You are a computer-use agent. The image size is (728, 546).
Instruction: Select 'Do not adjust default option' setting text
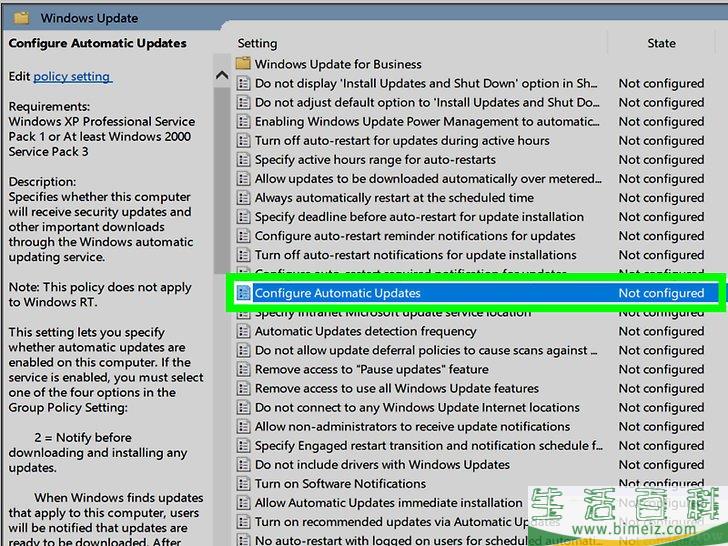pyautogui.click(x=427, y=103)
